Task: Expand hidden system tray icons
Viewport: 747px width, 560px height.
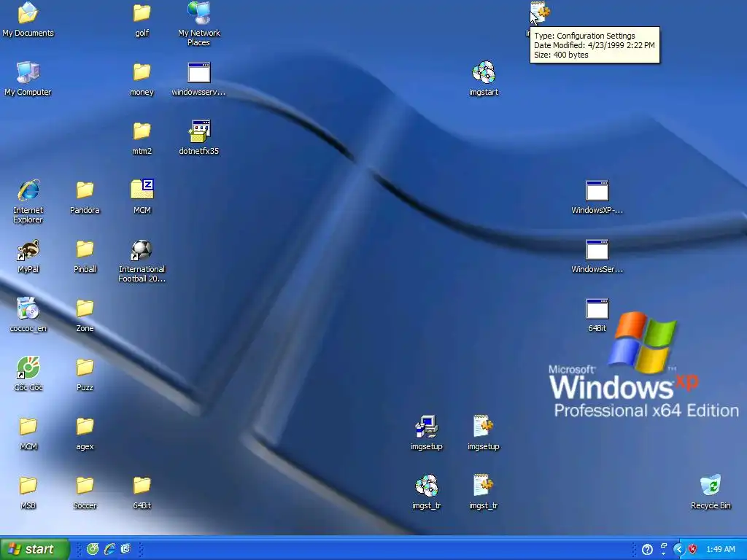Action: (x=678, y=550)
